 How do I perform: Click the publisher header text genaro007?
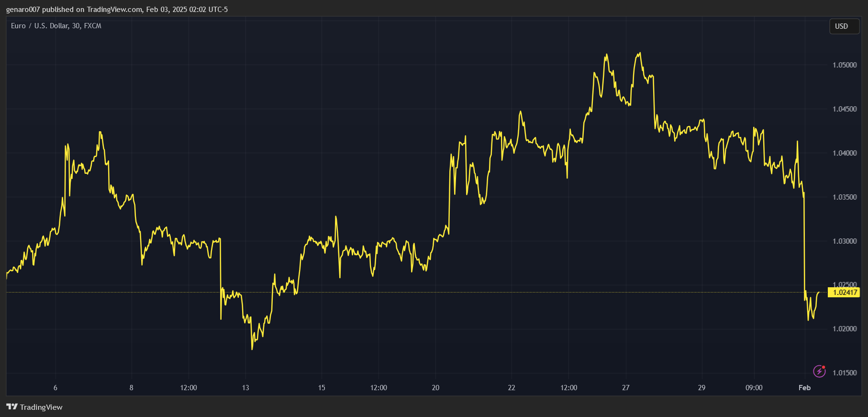click(x=23, y=10)
